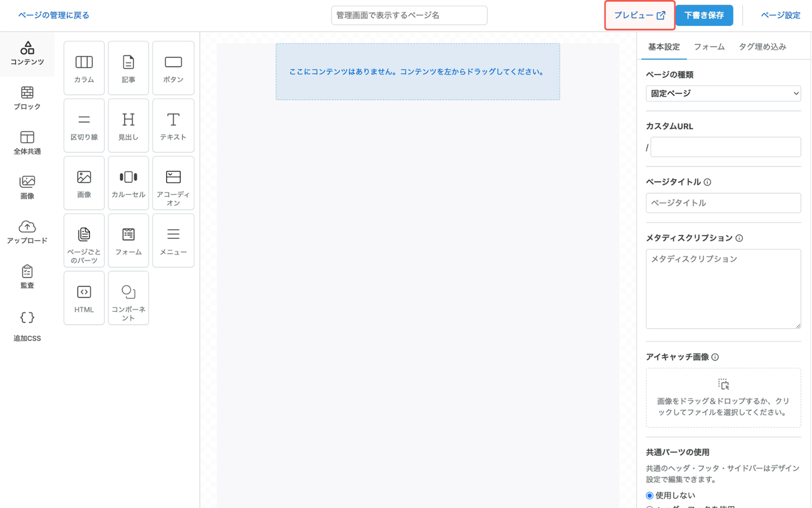This screenshot has height=508, width=812.
Task: Open the ページの種類 dropdown
Action: [x=723, y=93]
